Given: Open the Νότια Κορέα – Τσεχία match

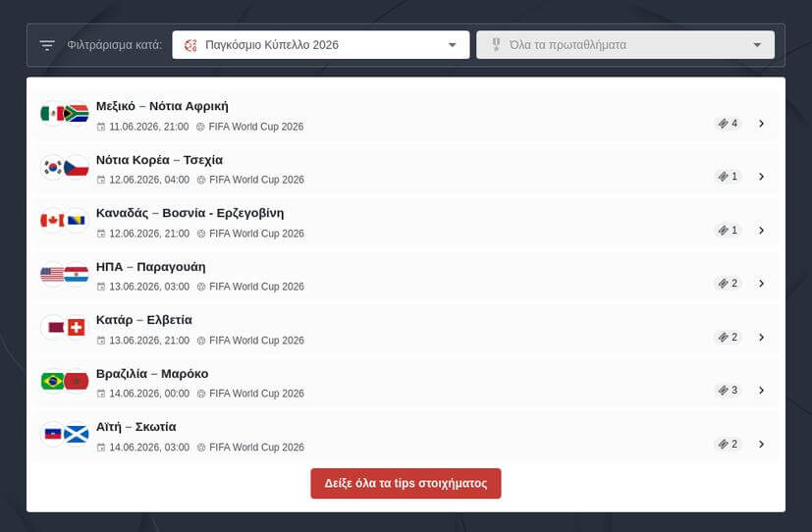Looking at the screenshot, I should point(159,160).
